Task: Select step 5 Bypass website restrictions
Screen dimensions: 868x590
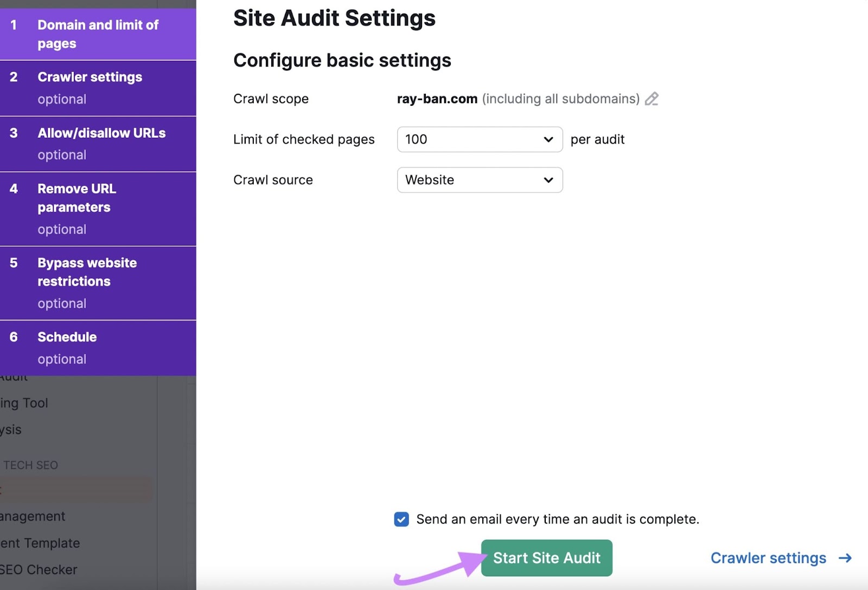Action: [98, 282]
